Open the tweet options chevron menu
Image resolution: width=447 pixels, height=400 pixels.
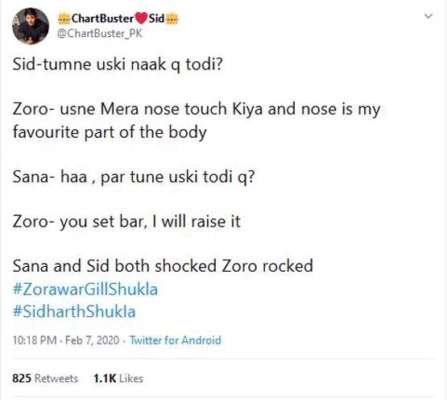point(428,16)
